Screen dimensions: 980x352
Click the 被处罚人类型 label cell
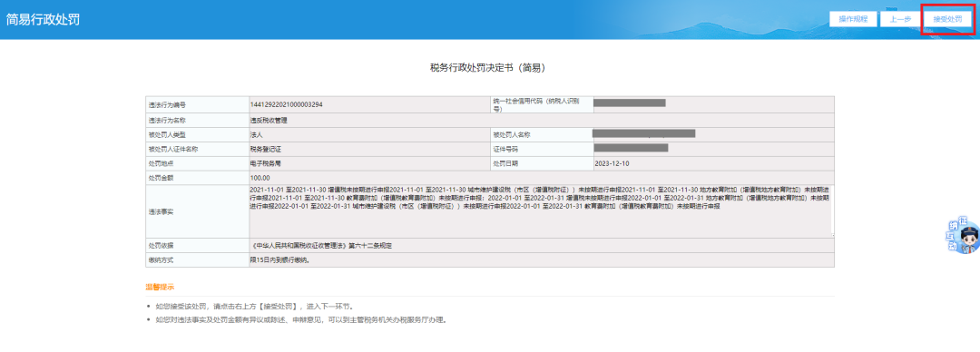tap(197, 134)
